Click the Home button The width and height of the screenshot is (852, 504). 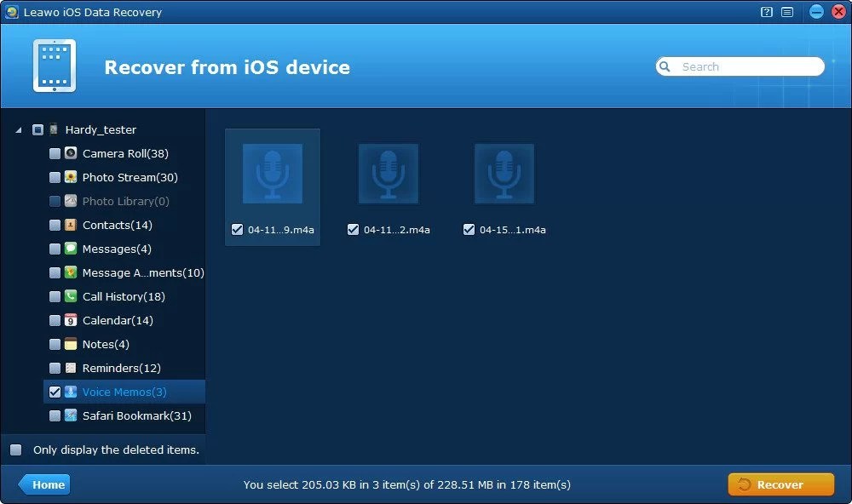[44, 484]
